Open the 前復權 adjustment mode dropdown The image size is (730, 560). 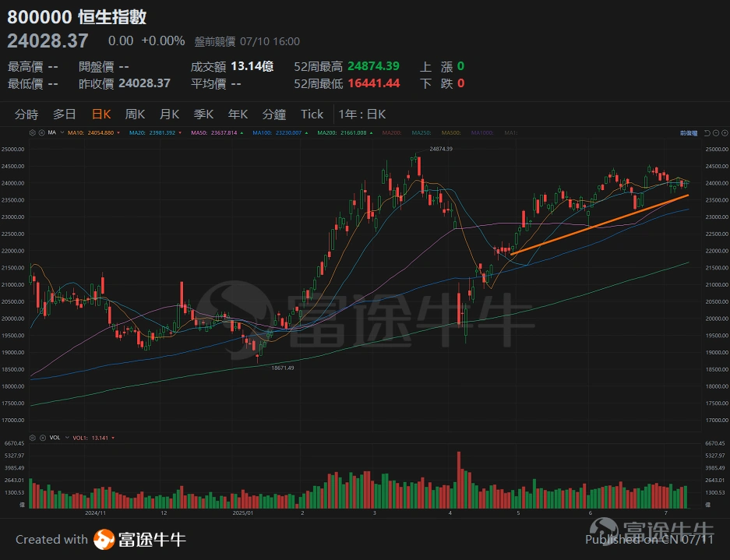[689, 132]
